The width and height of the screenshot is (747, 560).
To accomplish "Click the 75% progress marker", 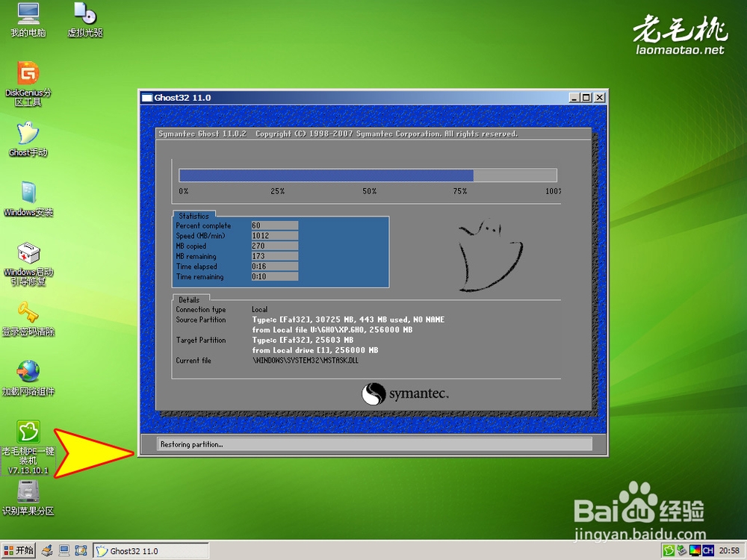I will (459, 191).
